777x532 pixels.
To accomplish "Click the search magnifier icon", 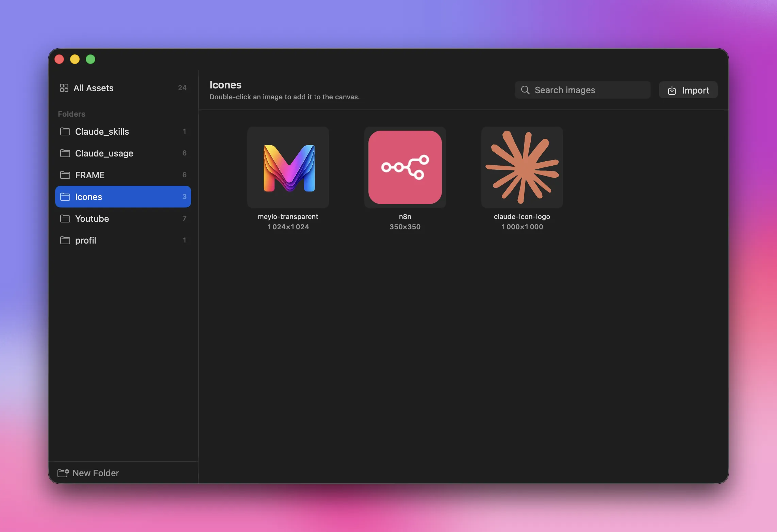I will pyautogui.click(x=525, y=90).
